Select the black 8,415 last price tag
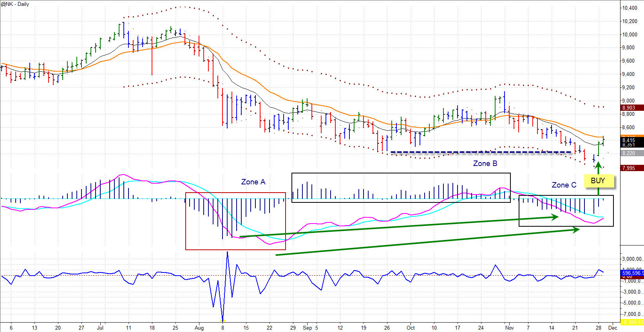Viewport: 644px width, 332px height. pyautogui.click(x=629, y=140)
